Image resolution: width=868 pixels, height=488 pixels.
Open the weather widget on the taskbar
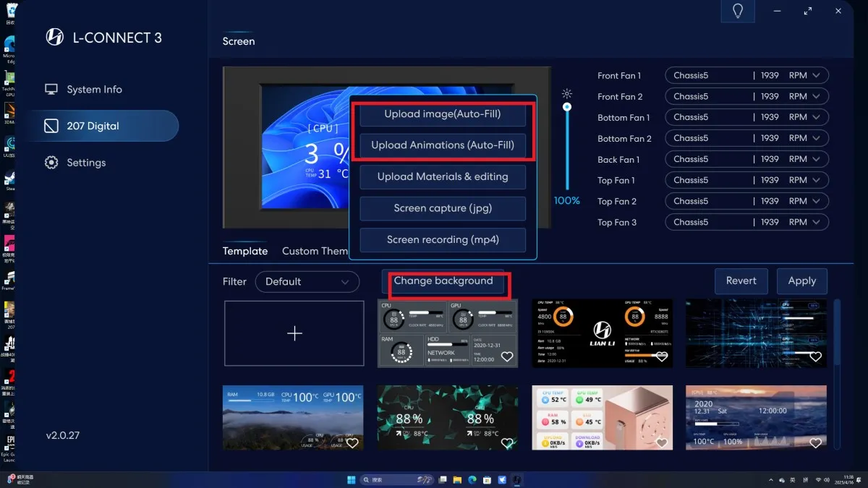pyautogui.click(x=20, y=479)
